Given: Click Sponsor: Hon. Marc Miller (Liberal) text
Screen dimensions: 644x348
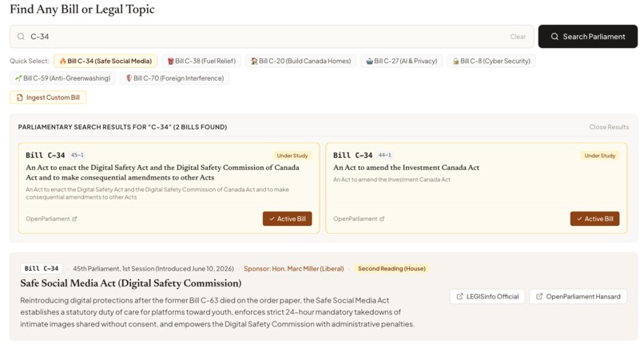Looking at the screenshot, I should (294, 268).
